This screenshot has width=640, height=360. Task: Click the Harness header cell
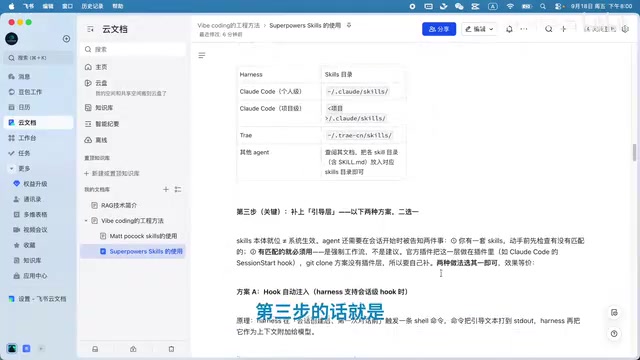(279, 74)
